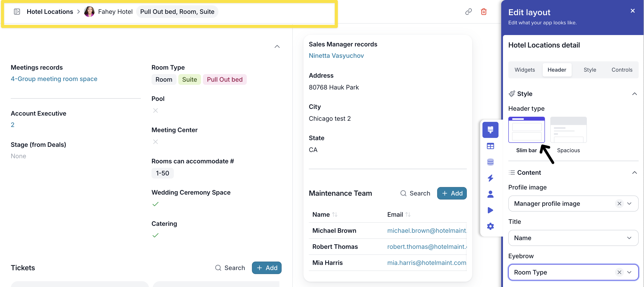Collapse the Content section
644x287 pixels.
click(x=634, y=173)
